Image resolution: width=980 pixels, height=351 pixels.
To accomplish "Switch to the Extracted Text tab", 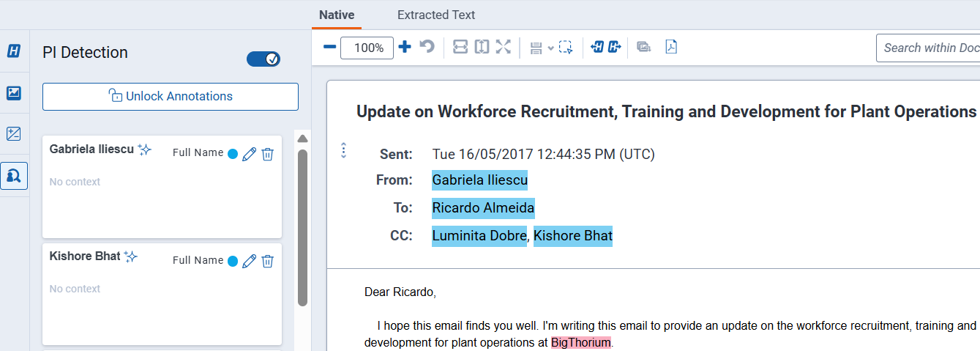I will coord(436,15).
